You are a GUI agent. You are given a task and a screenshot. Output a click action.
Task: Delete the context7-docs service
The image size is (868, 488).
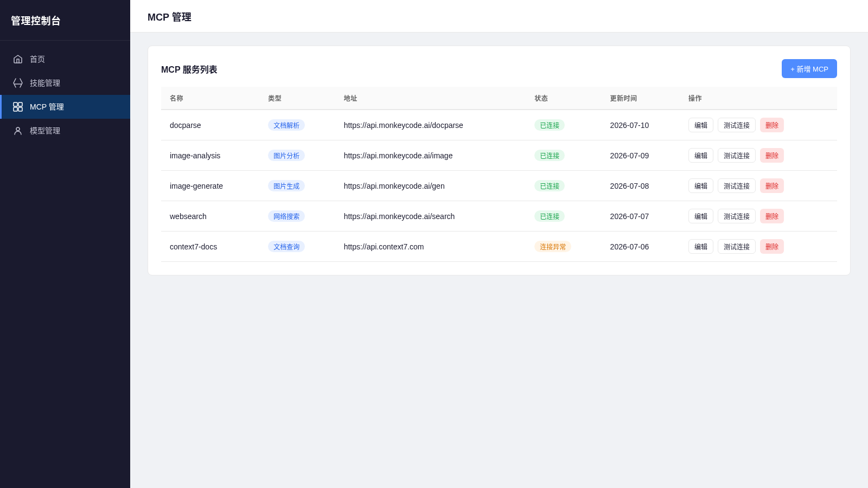(x=772, y=247)
